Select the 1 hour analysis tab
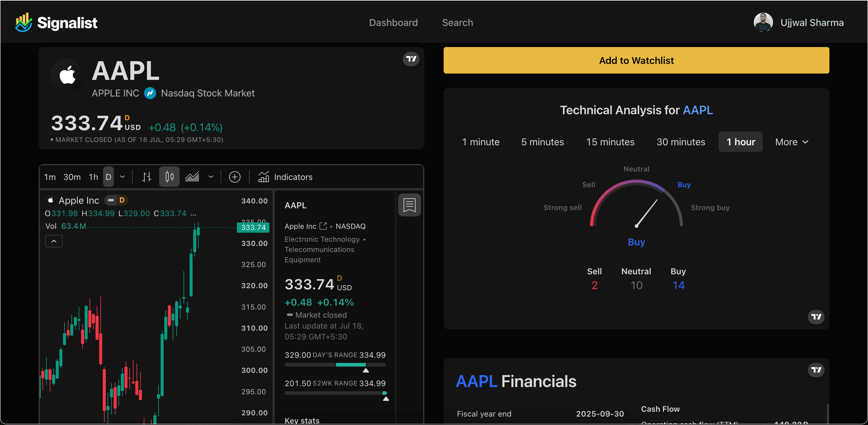Screen dimensions: 868x425 [741, 142]
